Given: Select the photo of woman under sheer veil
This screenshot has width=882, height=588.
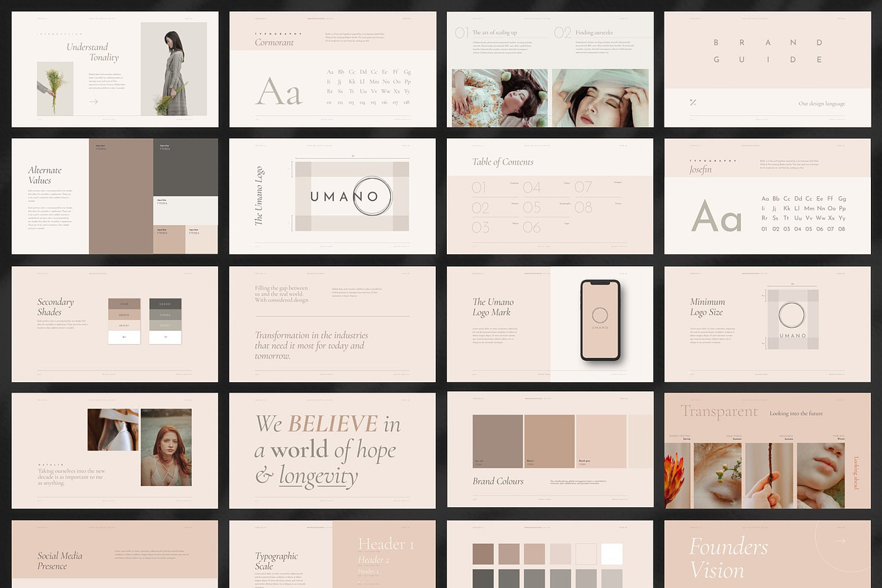Looking at the screenshot, I should click(x=600, y=98).
